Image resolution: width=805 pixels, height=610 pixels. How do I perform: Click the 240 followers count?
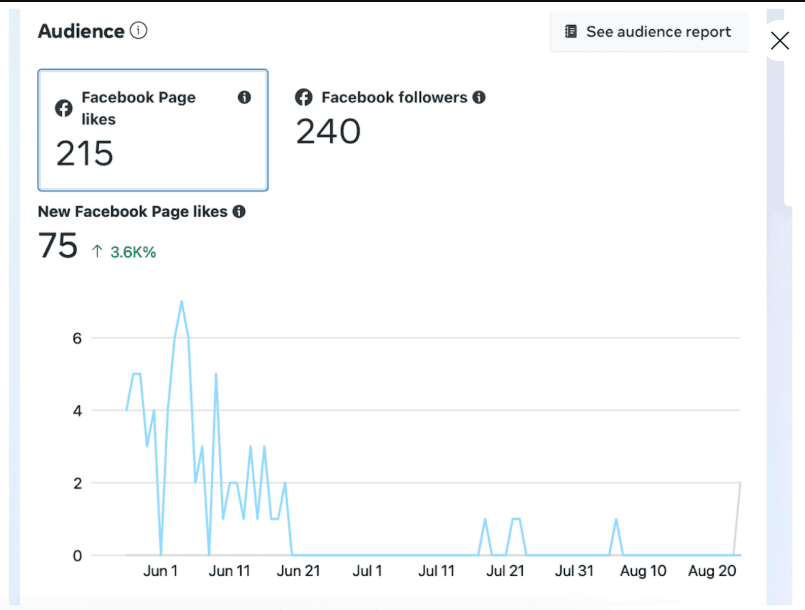click(329, 131)
